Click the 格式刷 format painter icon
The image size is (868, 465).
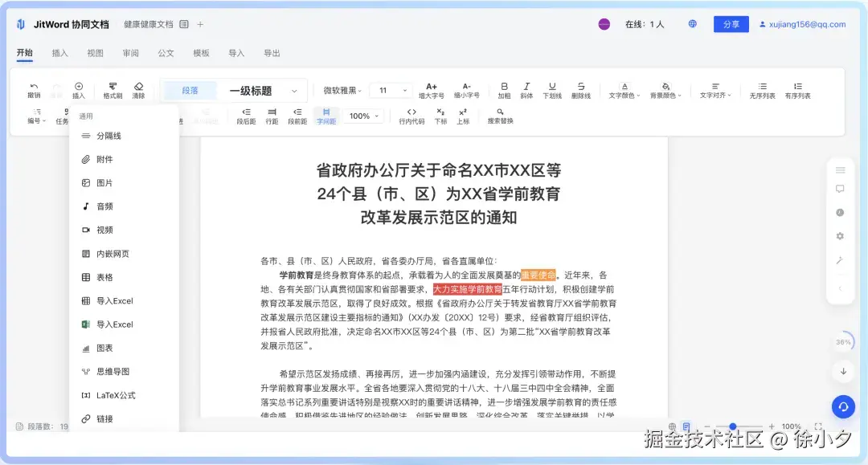click(112, 89)
